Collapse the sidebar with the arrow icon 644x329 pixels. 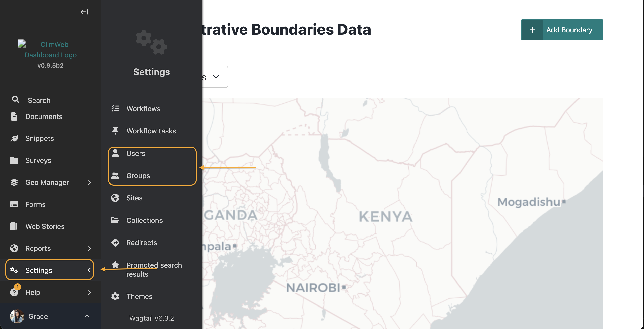(x=84, y=12)
